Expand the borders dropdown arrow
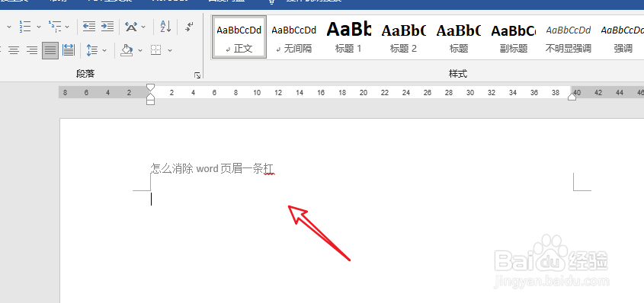 click(170, 50)
